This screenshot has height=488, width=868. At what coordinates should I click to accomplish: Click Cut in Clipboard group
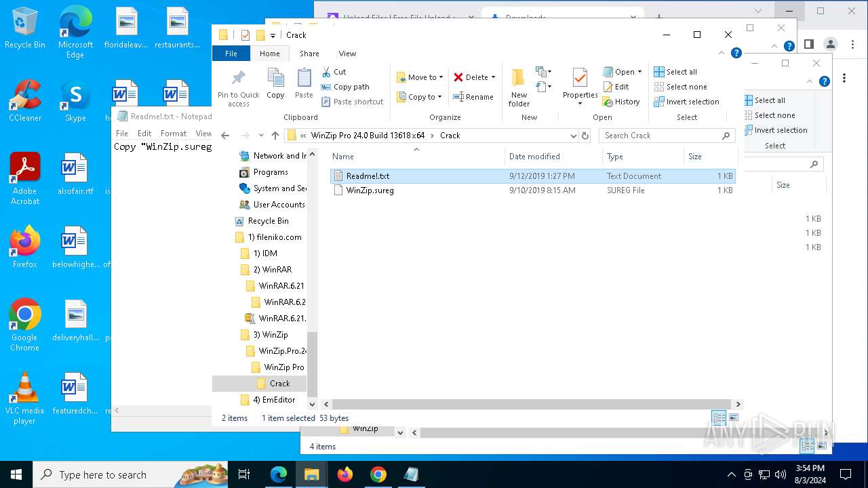click(334, 72)
